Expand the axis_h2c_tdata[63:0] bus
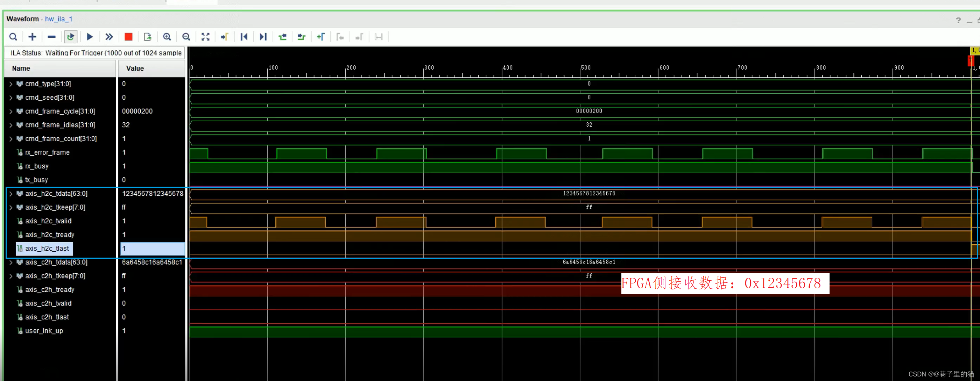980x381 pixels. pyautogui.click(x=10, y=194)
